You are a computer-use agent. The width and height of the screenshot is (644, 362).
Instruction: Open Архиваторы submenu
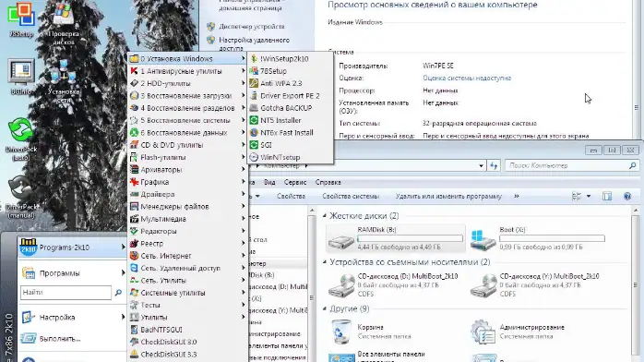(x=187, y=170)
